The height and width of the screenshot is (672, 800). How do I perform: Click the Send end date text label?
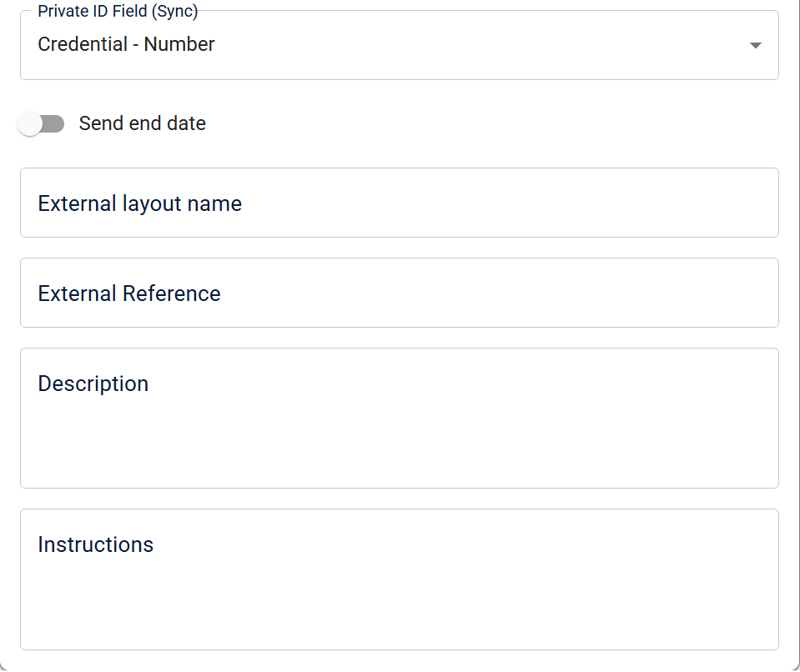click(x=142, y=123)
